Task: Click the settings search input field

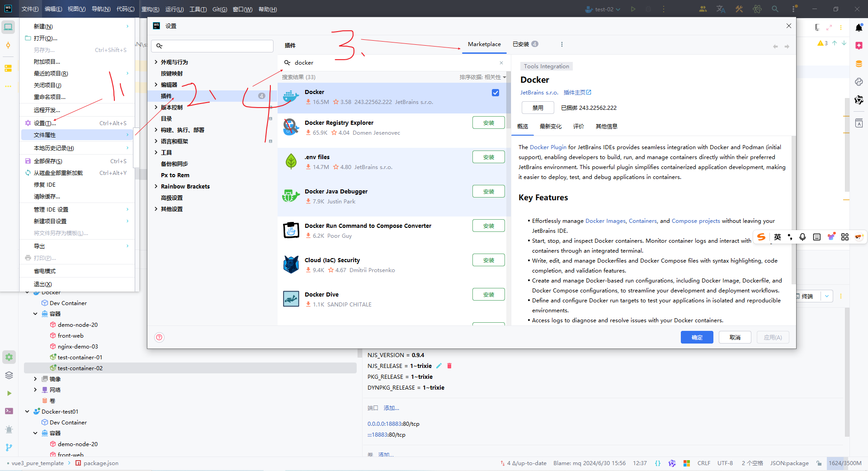Action: (212, 46)
